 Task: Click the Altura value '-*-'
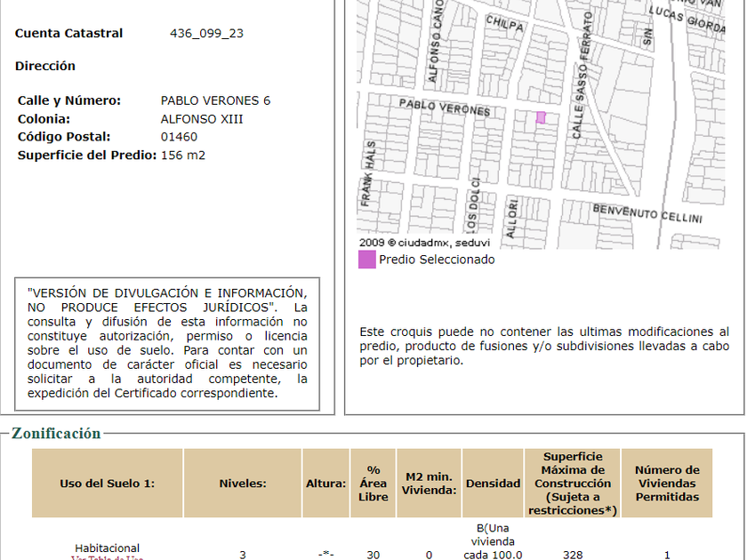[x=325, y=555]
